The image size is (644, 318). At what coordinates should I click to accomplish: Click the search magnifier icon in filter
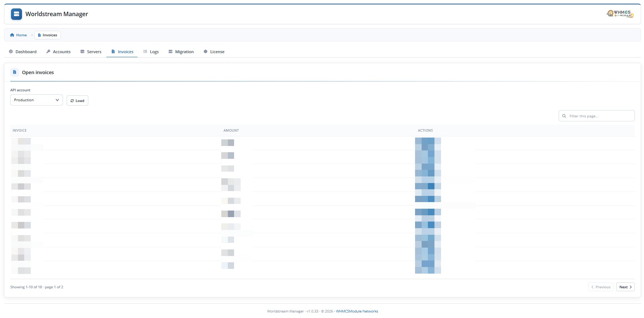pos(564,116)
